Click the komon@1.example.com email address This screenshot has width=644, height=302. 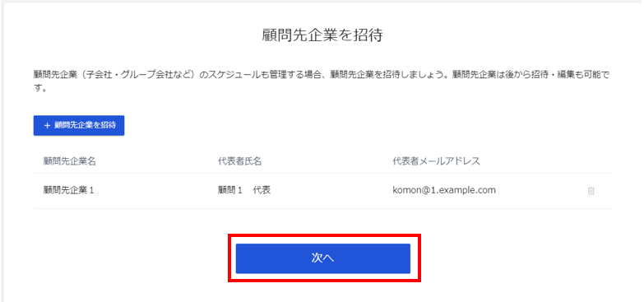[444, 190]
